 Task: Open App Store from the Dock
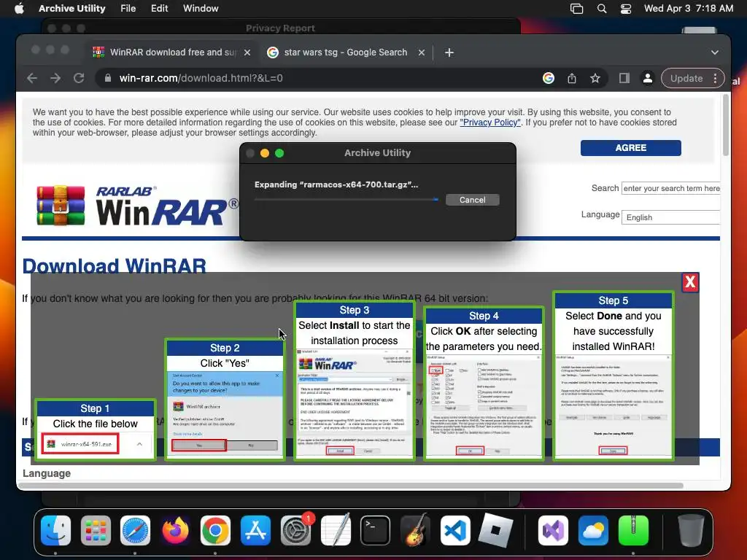[x=255, y=530]
